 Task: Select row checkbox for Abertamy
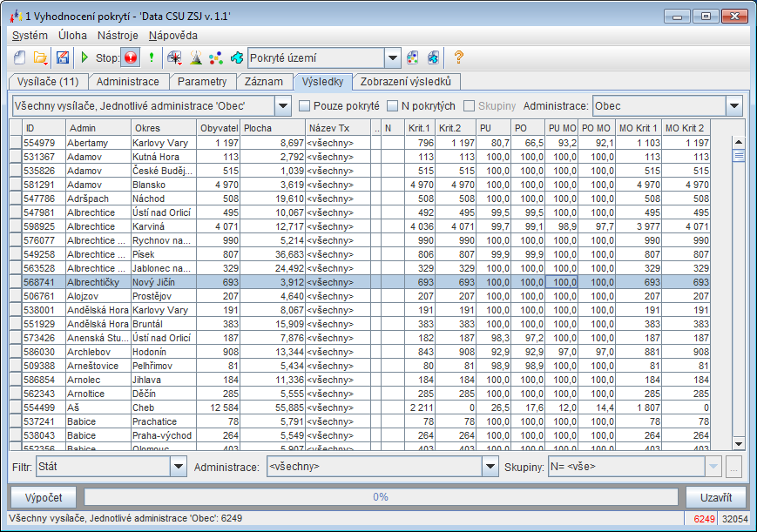15,143
